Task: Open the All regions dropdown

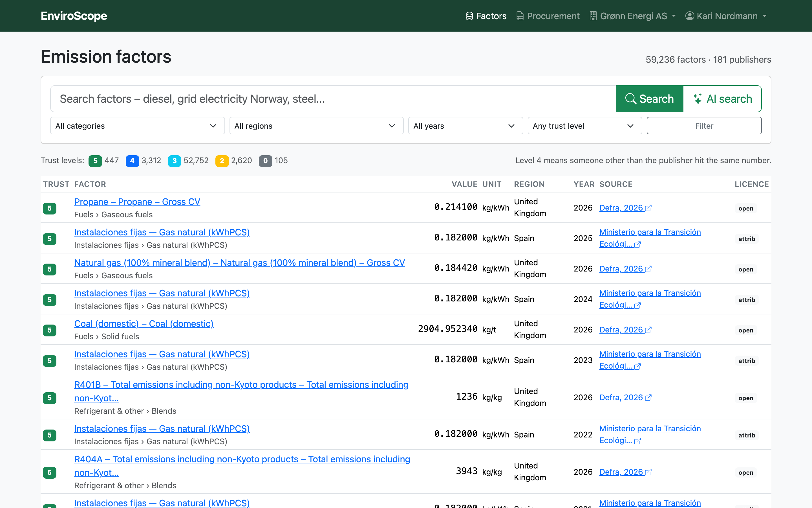Action: [316, 126]
